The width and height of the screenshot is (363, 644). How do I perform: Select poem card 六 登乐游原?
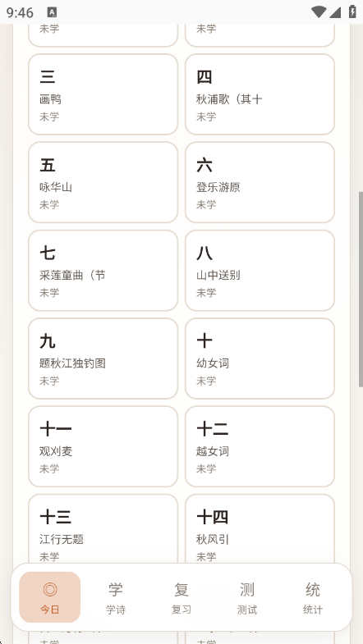260,182
